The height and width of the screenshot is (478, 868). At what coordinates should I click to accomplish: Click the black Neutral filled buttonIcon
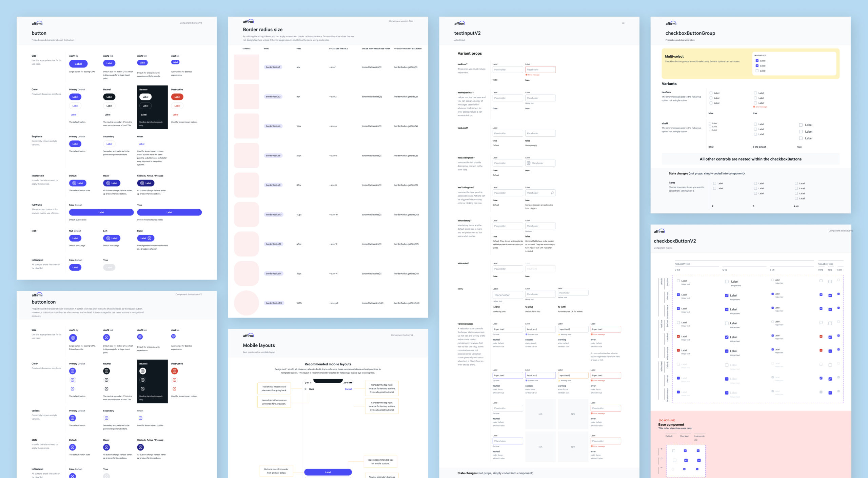(106, 371)
